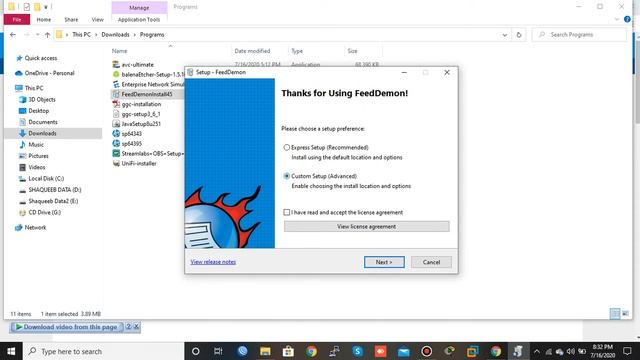640x360 pixels.
Task: Open Music folder in sidebar
Action: (x=36, y=144)
